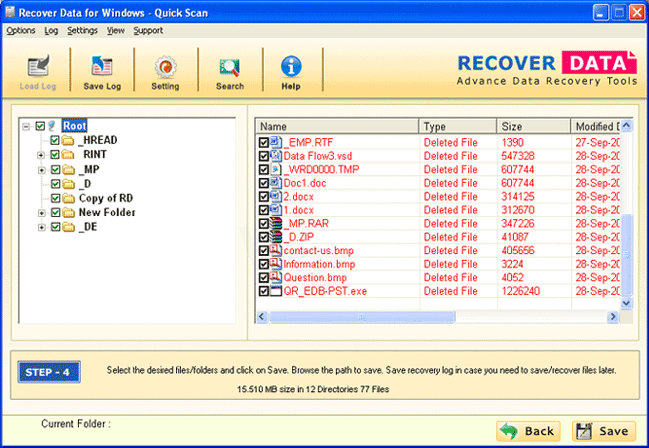Open the Options menu

click(x=20, y=31)
